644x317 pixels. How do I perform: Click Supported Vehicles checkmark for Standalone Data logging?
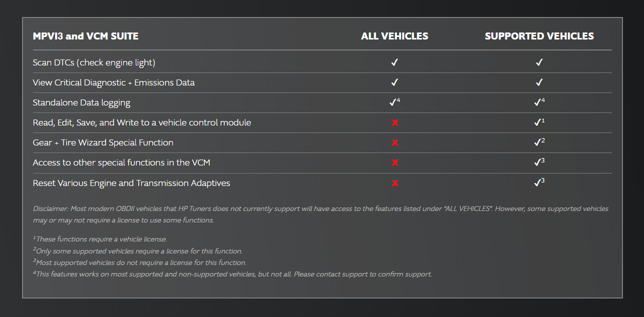(537, 102)
